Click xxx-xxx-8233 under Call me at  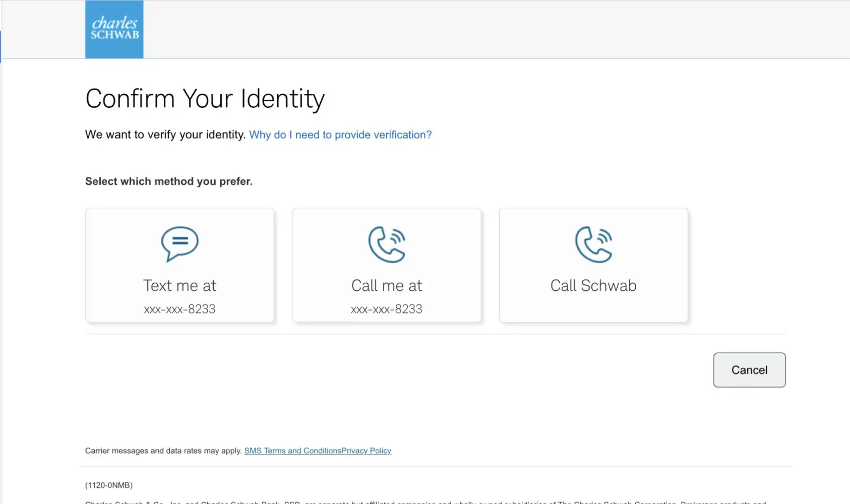coord(387,309)
